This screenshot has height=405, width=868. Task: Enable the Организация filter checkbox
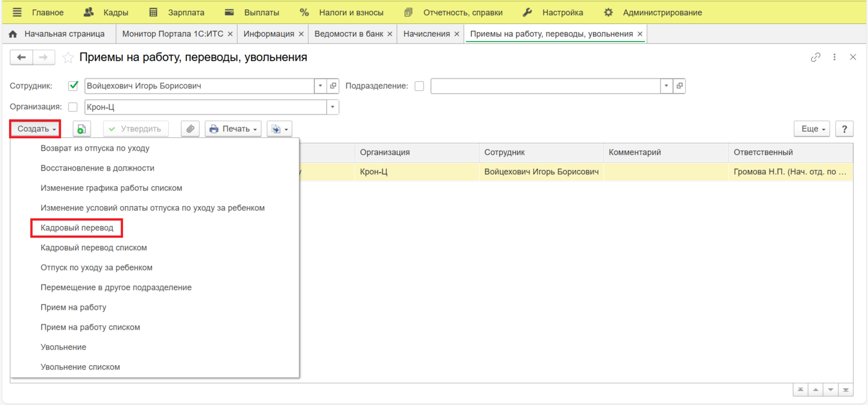(73, 107)
